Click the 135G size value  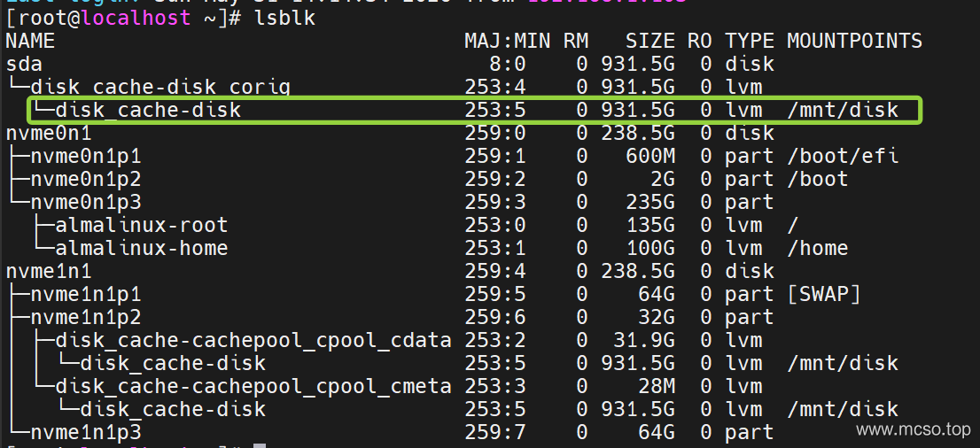pos(650,225)
